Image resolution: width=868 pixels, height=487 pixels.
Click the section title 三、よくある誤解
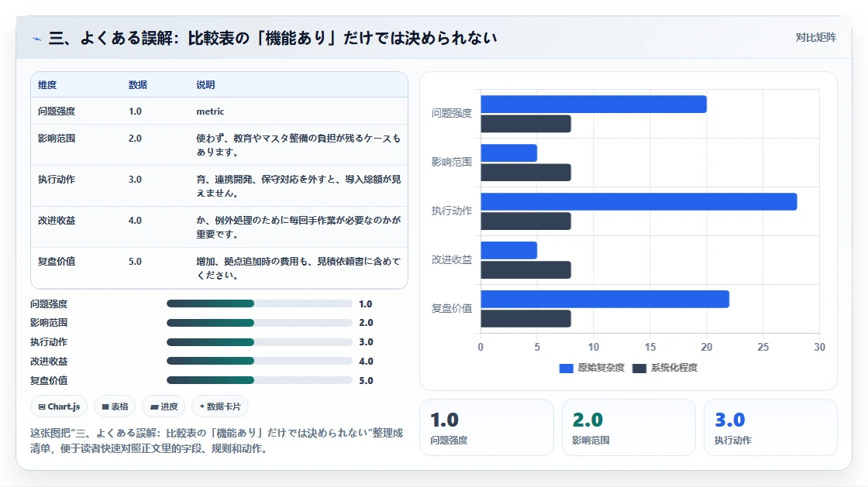point(273,38)
